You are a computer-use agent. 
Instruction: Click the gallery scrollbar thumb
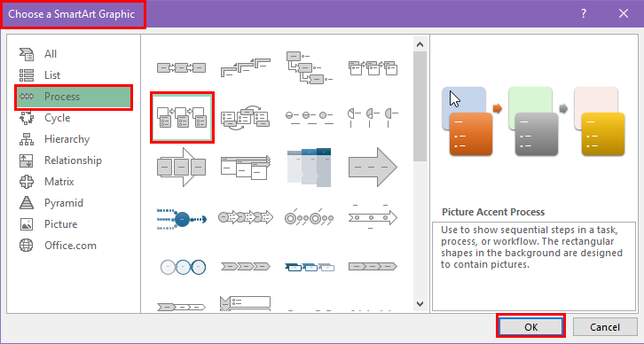coord(420,106)
